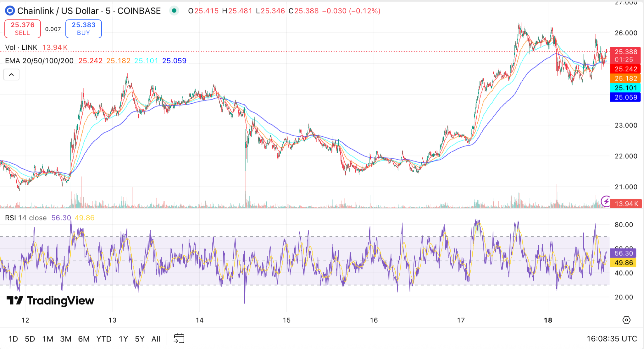Click the green market status dot
This screenshot has width=644, height=349.
(x=174, y=11)
